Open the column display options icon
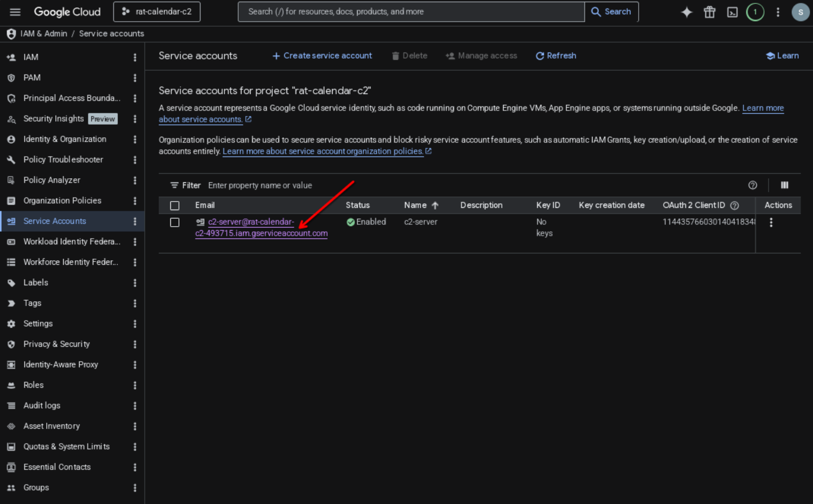 [785, 185]
